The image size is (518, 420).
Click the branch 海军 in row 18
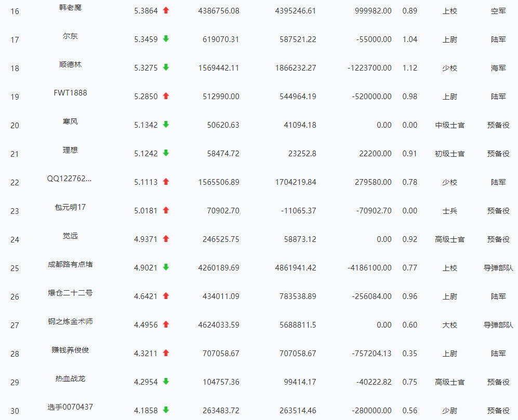498,68
